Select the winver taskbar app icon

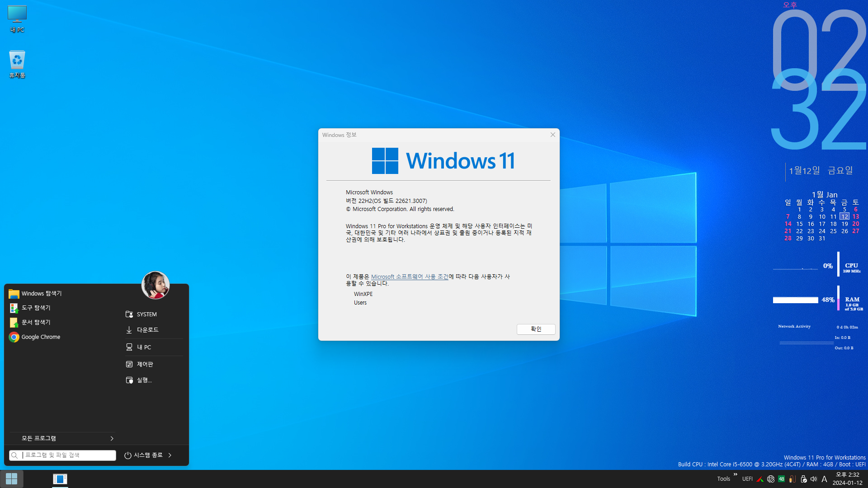pos(60,479)
